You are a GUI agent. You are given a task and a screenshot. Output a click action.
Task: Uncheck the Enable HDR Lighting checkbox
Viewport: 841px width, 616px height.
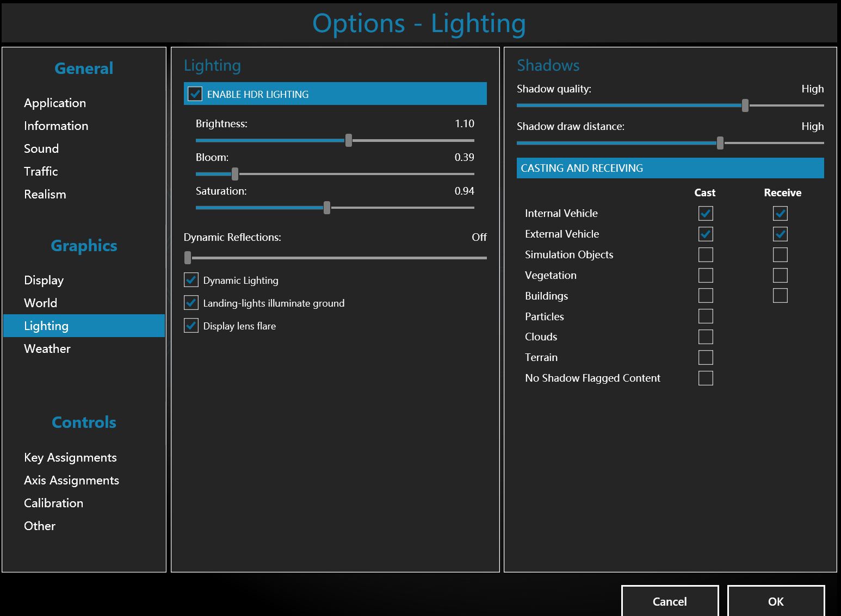pyautogui.click(x=195, y=94)
